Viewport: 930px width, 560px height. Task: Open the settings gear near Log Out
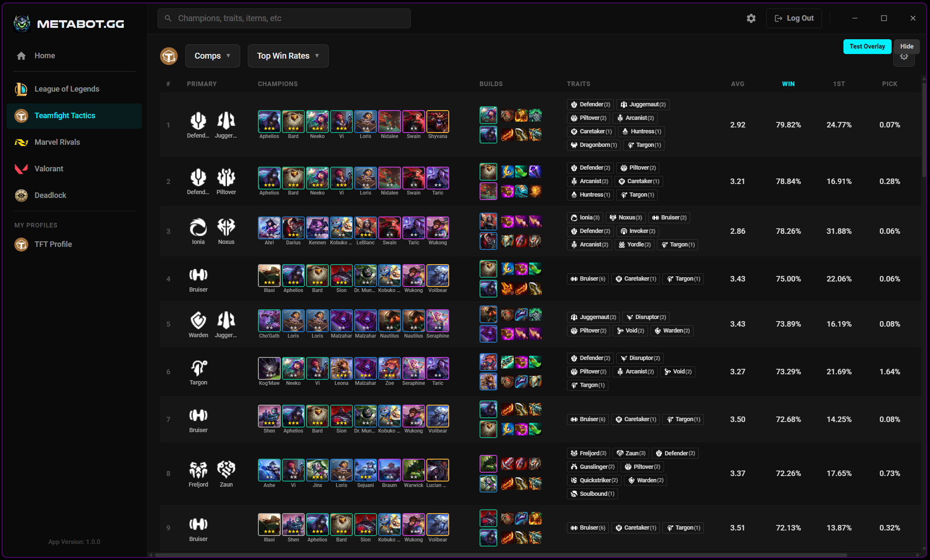(x=751, y=18)
